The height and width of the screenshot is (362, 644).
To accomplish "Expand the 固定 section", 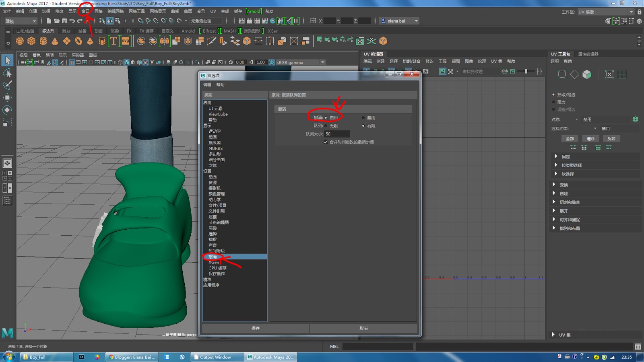I will click(556, 156).
